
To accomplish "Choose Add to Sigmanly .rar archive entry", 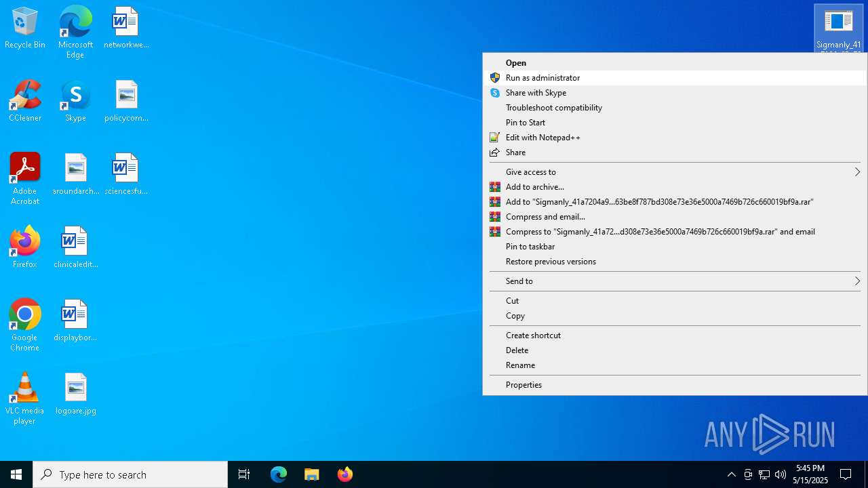I will (675, 202).
